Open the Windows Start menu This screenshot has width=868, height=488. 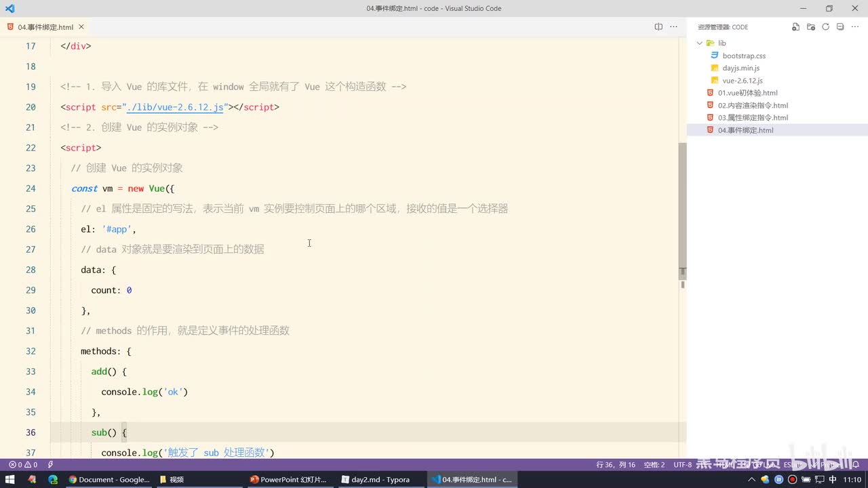(10, 479)
